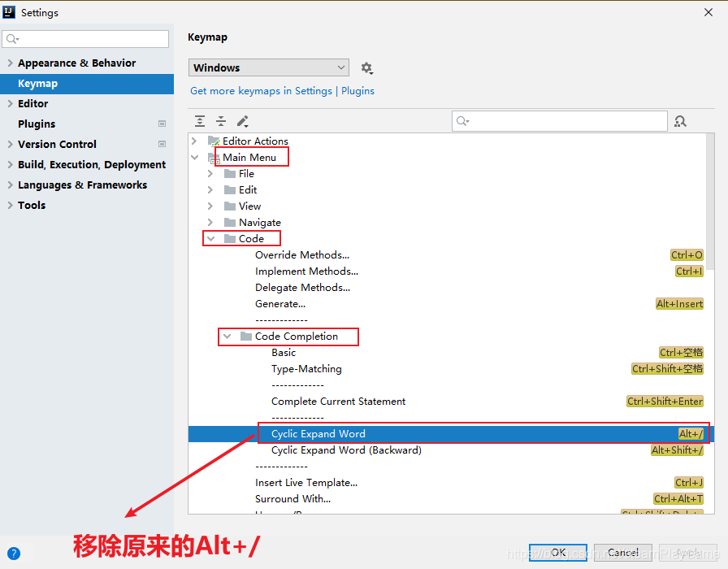This screenshot has width=728, height=569.
Task: Open the Tools settings page
Action: [x=32, y=206]
